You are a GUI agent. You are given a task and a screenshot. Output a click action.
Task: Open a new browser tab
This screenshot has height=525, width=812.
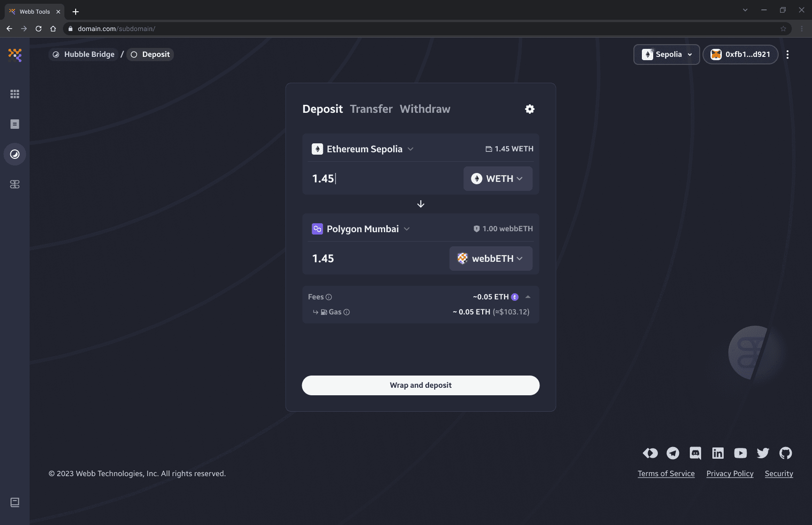[x=76, y=12]
